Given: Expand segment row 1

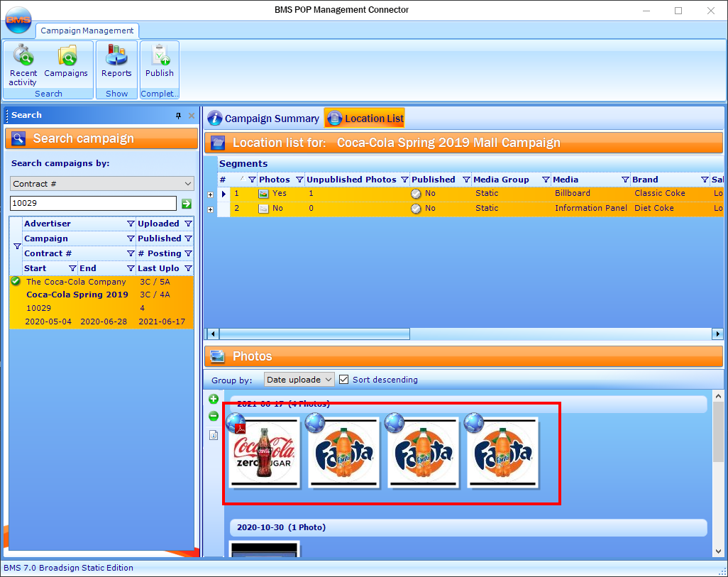Looking at the screenshot, I should [x=210, y=194].
